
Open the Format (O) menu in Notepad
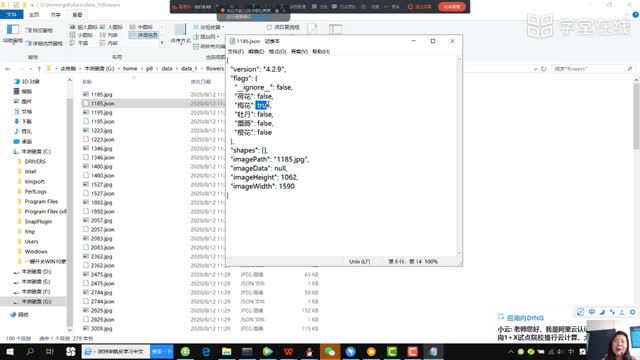(x=277, y=51)
